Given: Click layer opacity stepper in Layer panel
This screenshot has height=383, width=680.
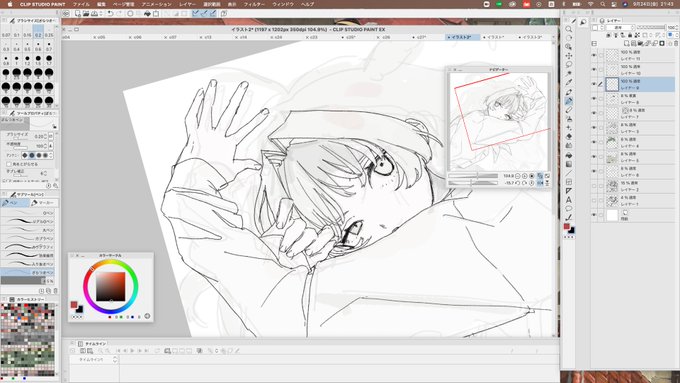Looking at the screenshot, I should 677,27.
